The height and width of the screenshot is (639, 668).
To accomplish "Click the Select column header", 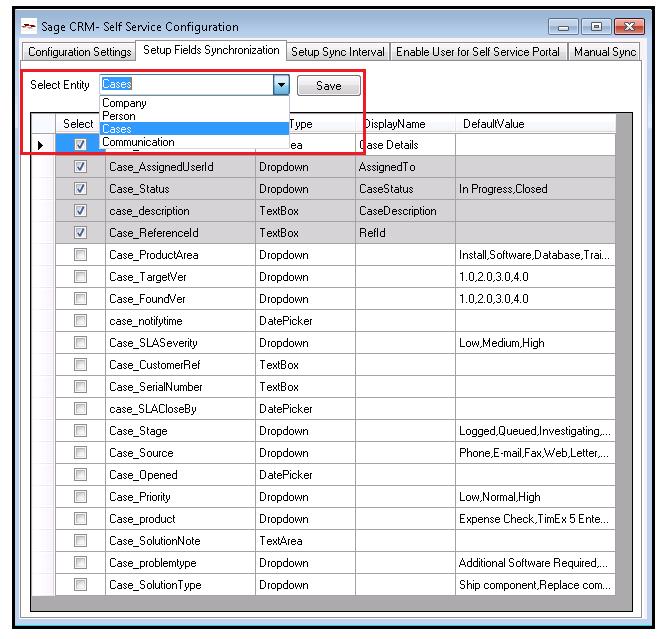I will coord(78,124).
